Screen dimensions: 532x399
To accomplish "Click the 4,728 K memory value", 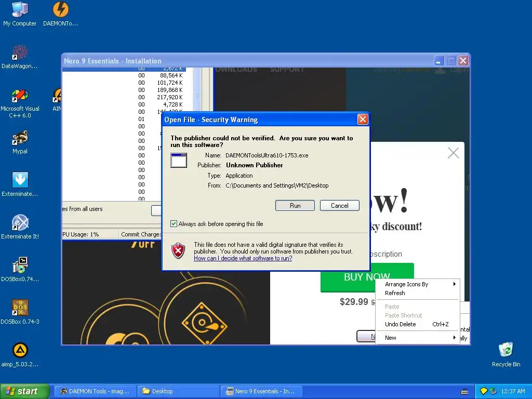I will [172, 104].
